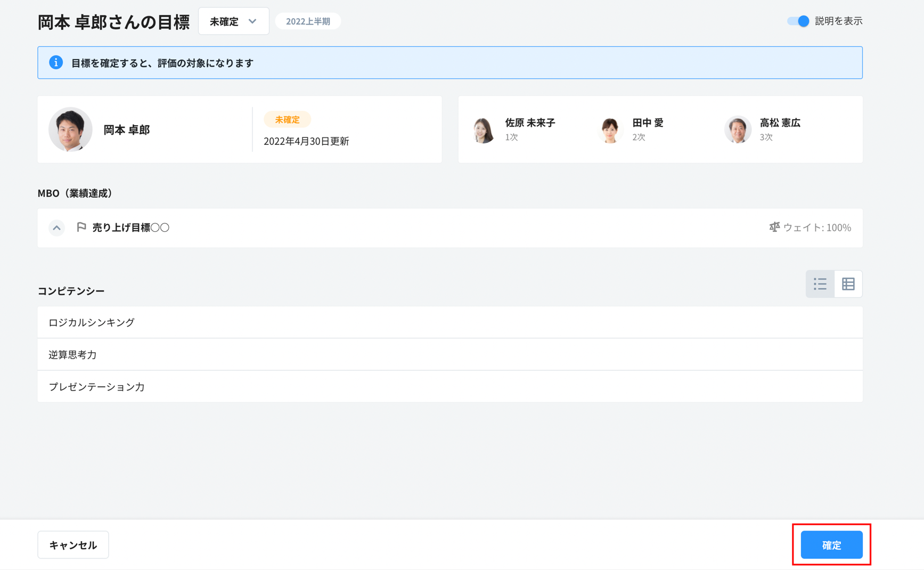Click 田中 愛's avatar
The height and width of the screenshot is (570, 924).
[x=610, y=130]
